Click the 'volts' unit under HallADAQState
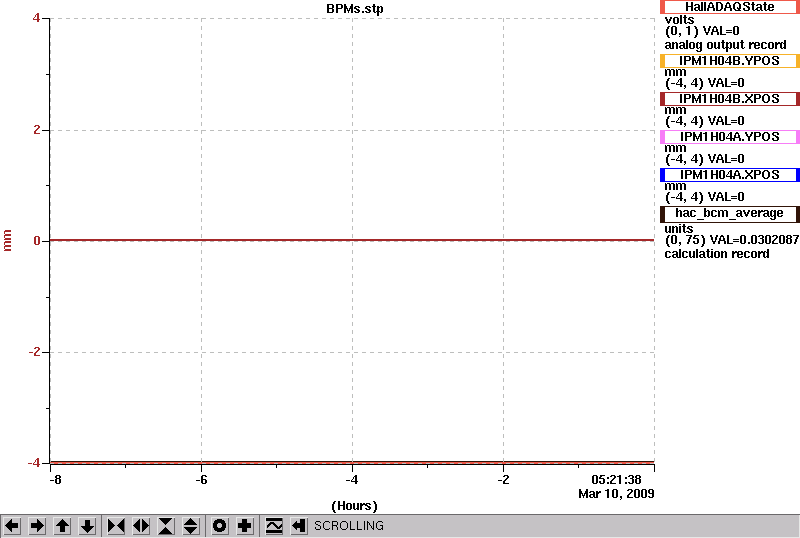800x538 pixels. tap(679, 20)
